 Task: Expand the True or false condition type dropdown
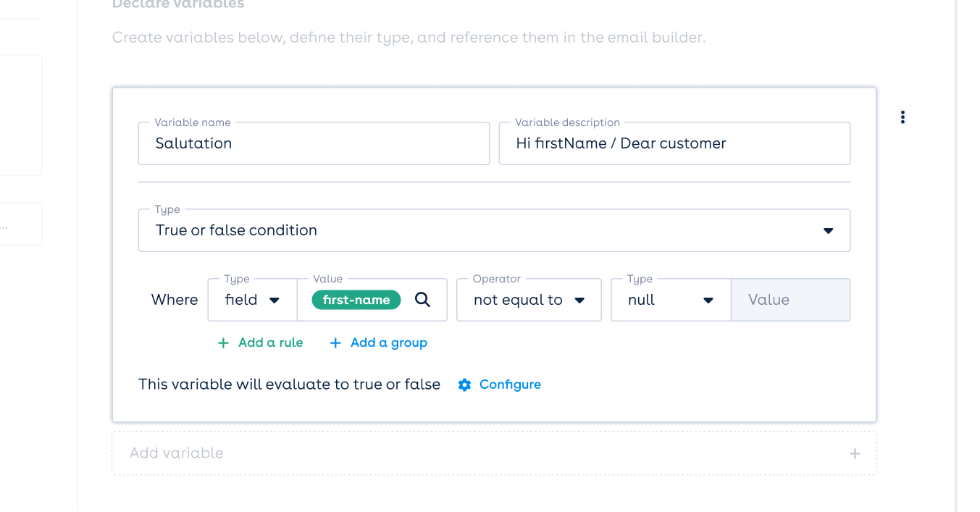tap(494, 230)
